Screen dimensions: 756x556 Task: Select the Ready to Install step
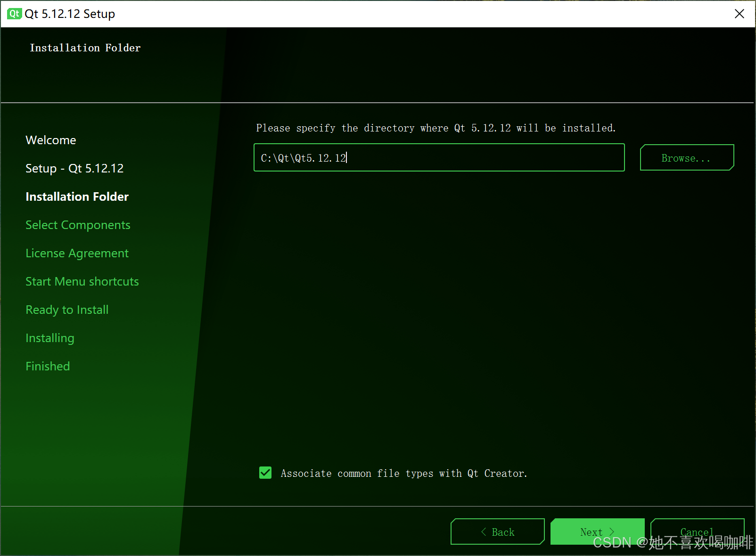[x=67, y=310]
